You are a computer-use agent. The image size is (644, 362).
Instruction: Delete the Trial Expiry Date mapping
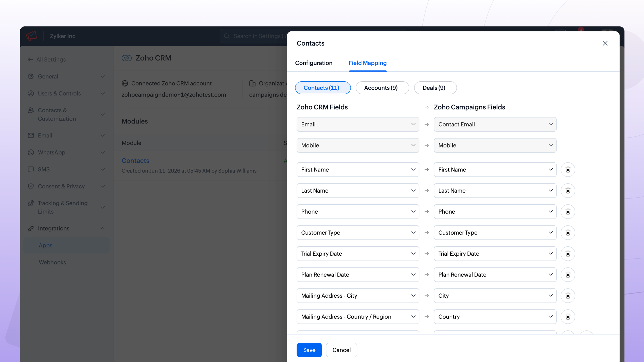click(568, 254)
